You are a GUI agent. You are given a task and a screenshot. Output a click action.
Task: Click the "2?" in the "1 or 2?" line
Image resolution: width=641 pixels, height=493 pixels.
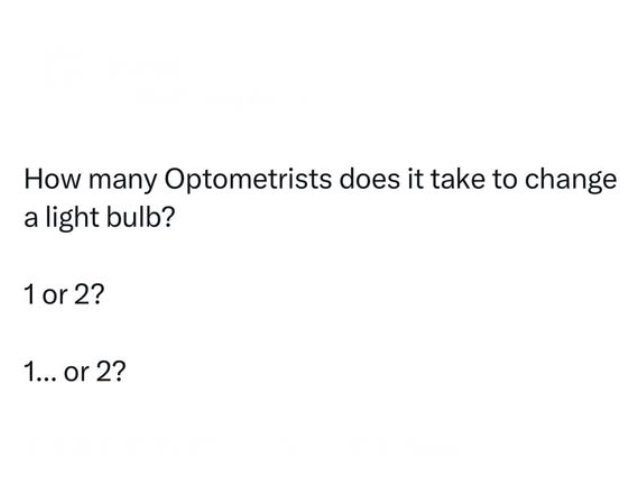coord(85,296)
